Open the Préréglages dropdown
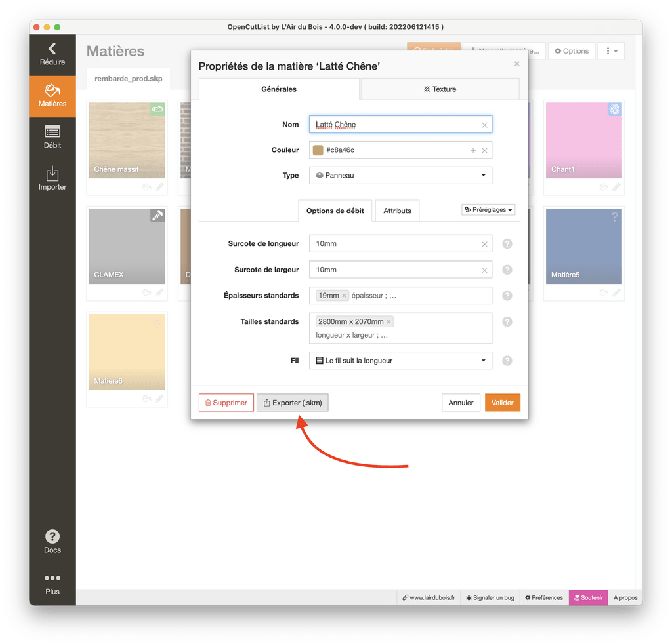 point(488,210)
